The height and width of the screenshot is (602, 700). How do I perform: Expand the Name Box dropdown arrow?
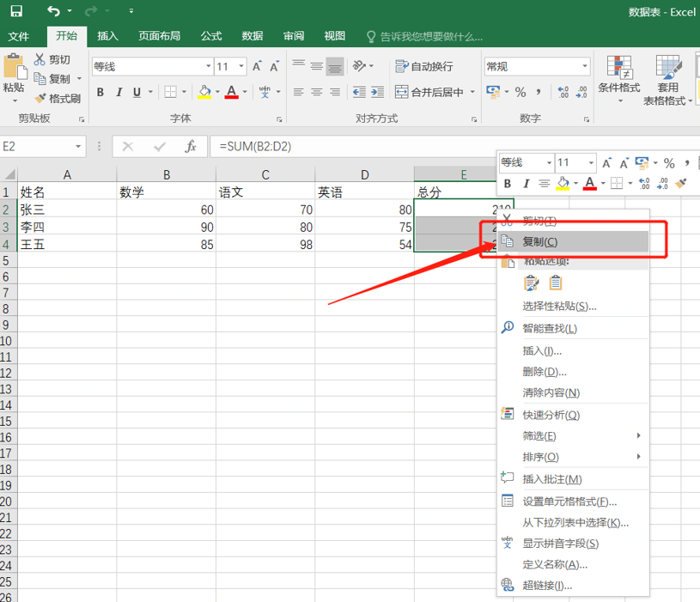click(78, 146)
